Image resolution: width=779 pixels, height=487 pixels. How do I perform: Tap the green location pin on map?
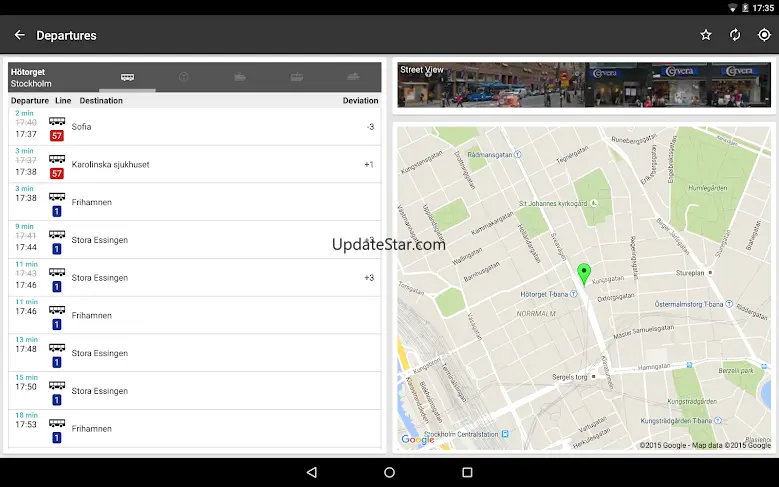(584, 274)
